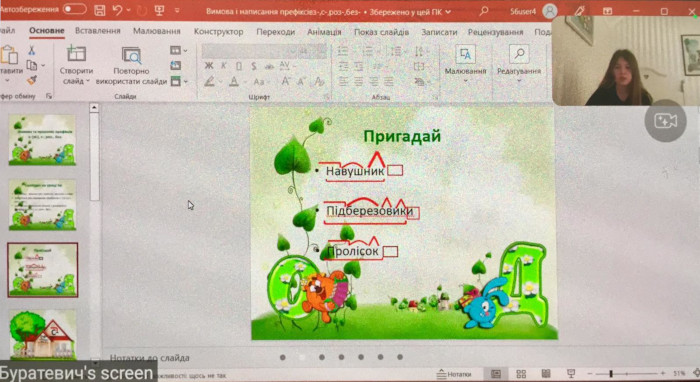The width and height of the screenshot is (700, 382).
Task: Switch to slide sorter view icon
Action: [x=521, y=374]
